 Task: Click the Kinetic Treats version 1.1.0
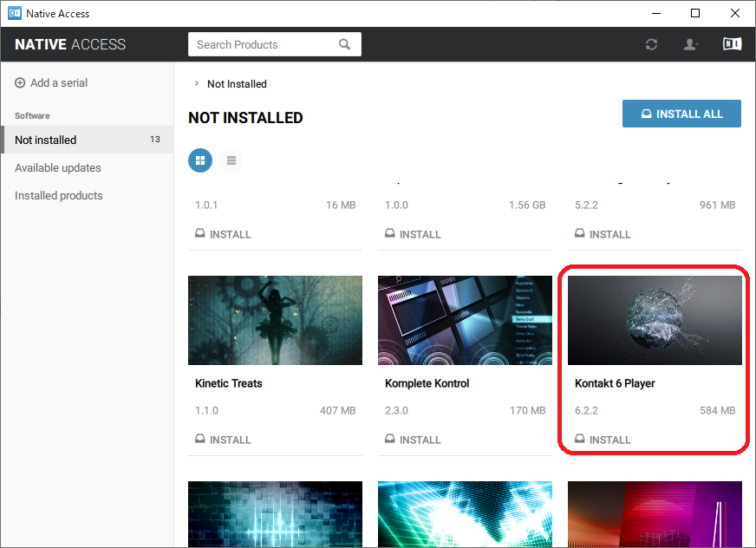[x=206, y=410]
